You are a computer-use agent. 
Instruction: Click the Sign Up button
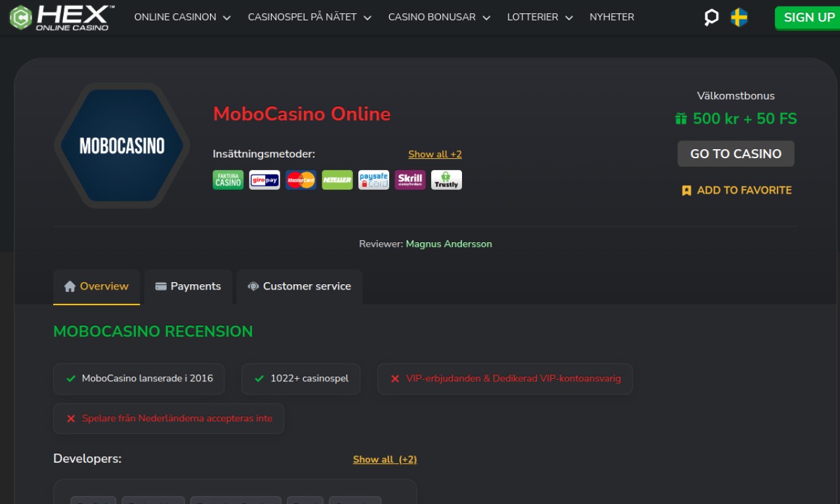pyautogui.click(x=808, y=18)
